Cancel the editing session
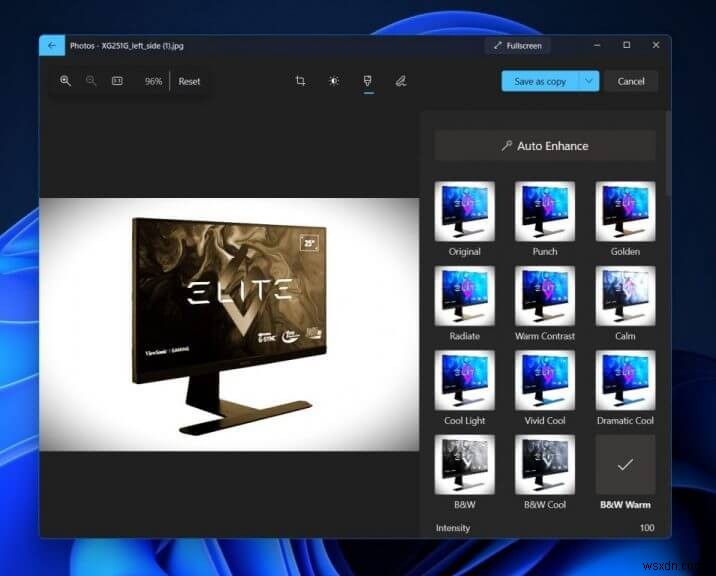716x576 pixels. pos(631,81)
